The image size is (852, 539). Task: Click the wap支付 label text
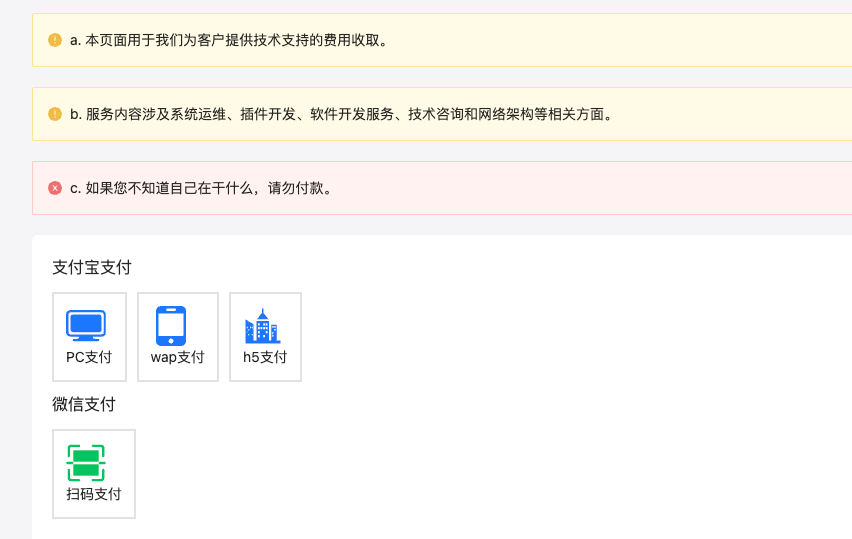click(x=178, y=357)
